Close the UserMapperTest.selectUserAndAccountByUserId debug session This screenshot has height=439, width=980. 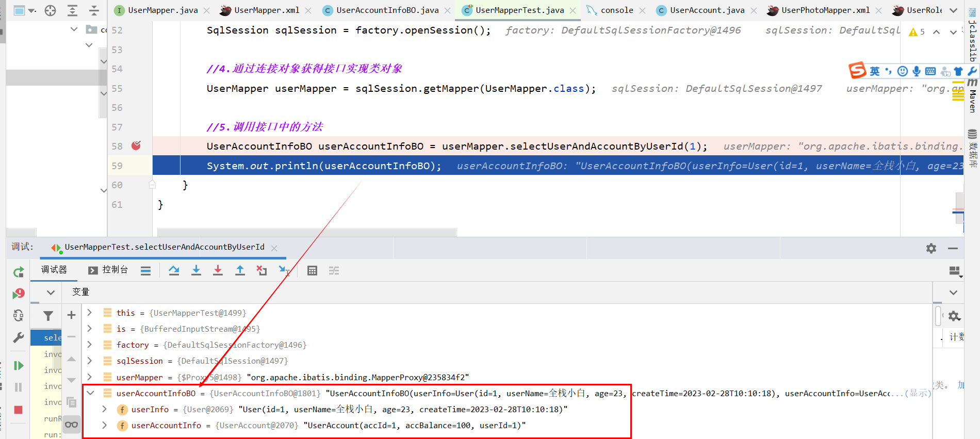tap(274, 248)
